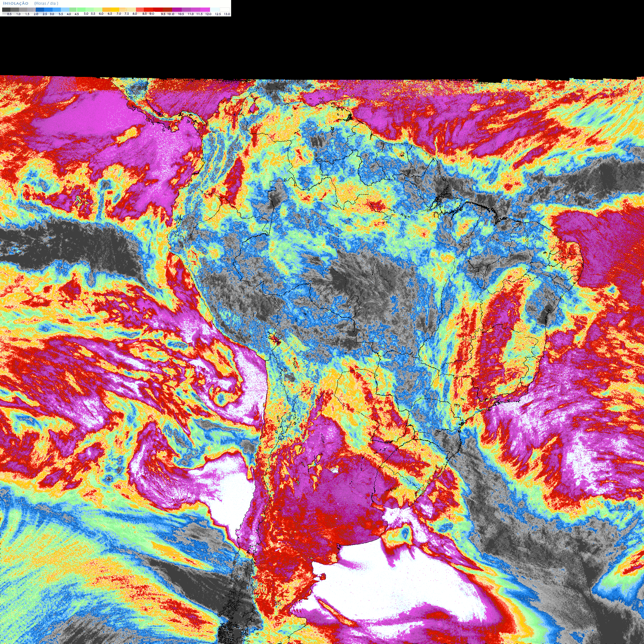The image size is (644, 644).
Task: Click the 10.5 legend value
Action: [x=181, y=14]
